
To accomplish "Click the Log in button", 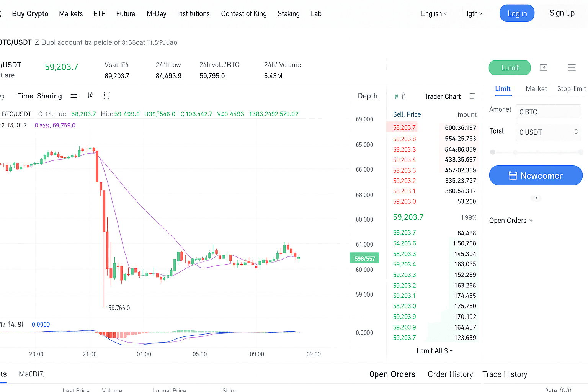I will 517,13.
